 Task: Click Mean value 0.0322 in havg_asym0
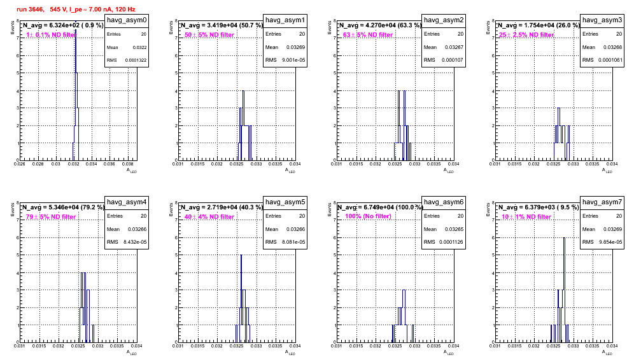(x=139, y=47)
